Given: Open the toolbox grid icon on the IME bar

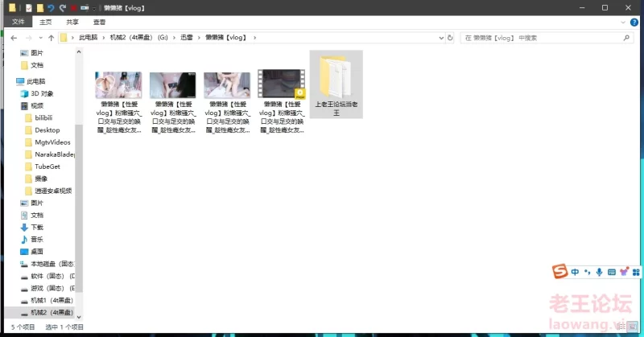Looking at the screenshot, I should coord(636,272).
